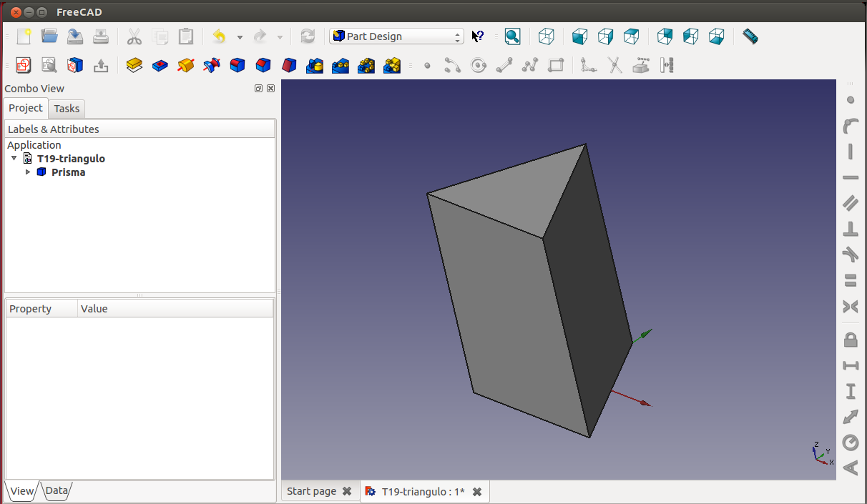Open the undo history dropdown arrow
The height and width of the screenshot is (504, 867).
(240, 37)
